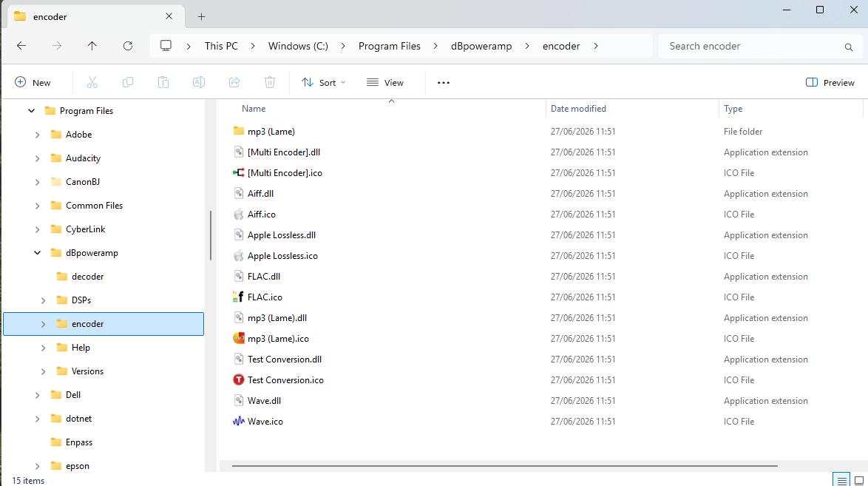Select the FLAC.dll file icon
Viewport: 868px width, 486px height.
[239, 277]
